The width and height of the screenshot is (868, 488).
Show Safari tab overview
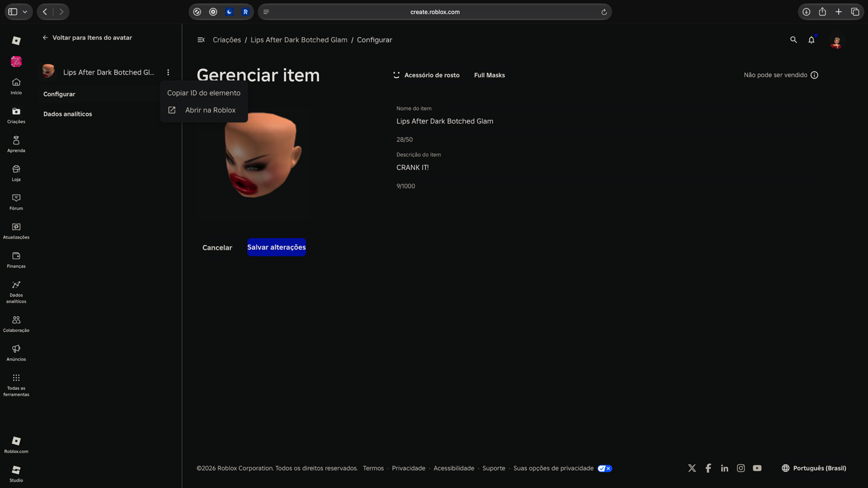point(855,12)
